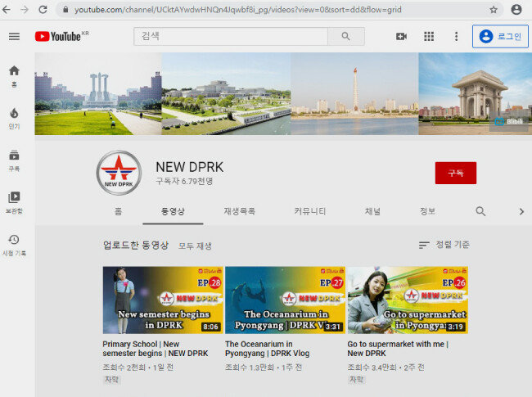532x397 pixels.
Task: Open the YouTube apps grid icon
Action: point(429,36)
